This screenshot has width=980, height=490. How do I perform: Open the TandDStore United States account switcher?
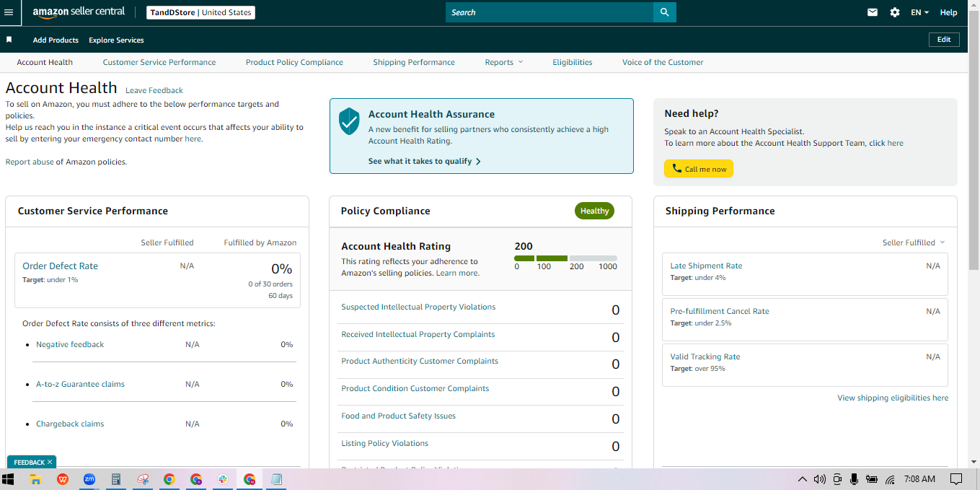(200, 12)
